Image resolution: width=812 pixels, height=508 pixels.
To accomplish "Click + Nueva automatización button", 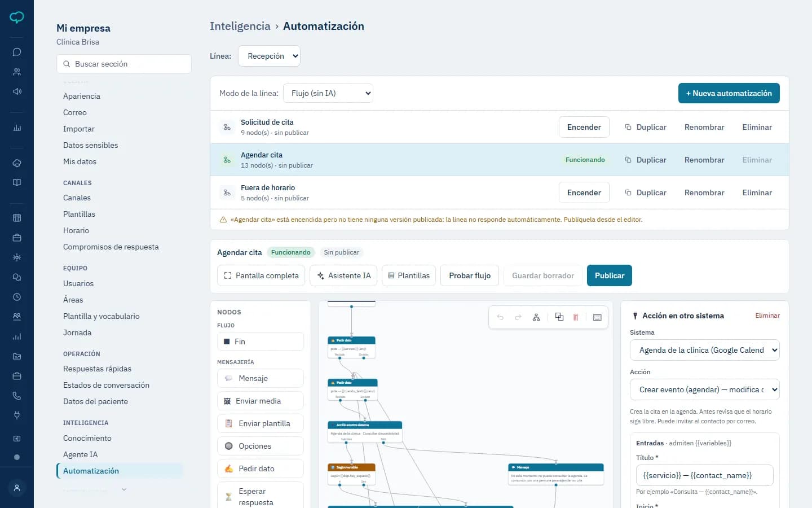I will click(x=729, y=93).
